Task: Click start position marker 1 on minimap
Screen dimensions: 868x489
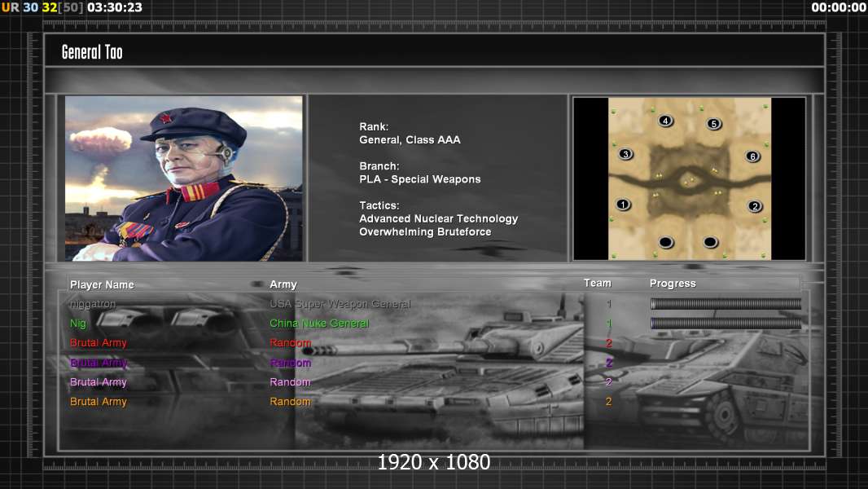Action: (x=624, y=205)
